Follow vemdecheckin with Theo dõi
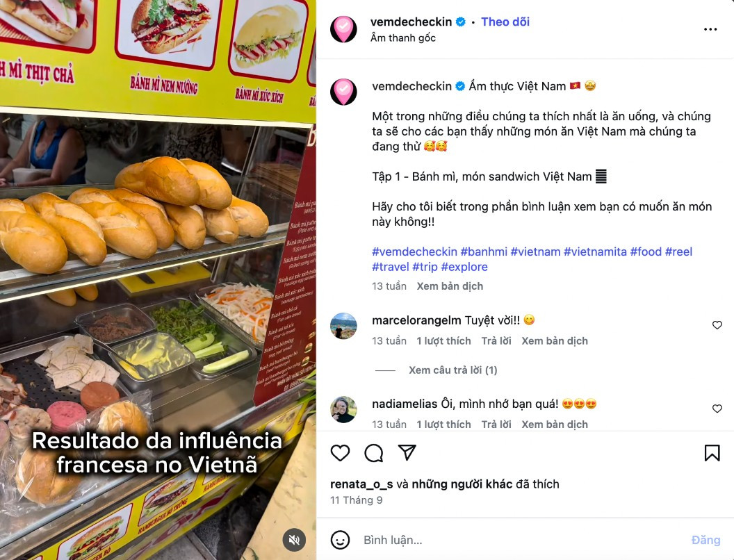Viewport: 734px width, 560px height. click(x=505, y=22)
